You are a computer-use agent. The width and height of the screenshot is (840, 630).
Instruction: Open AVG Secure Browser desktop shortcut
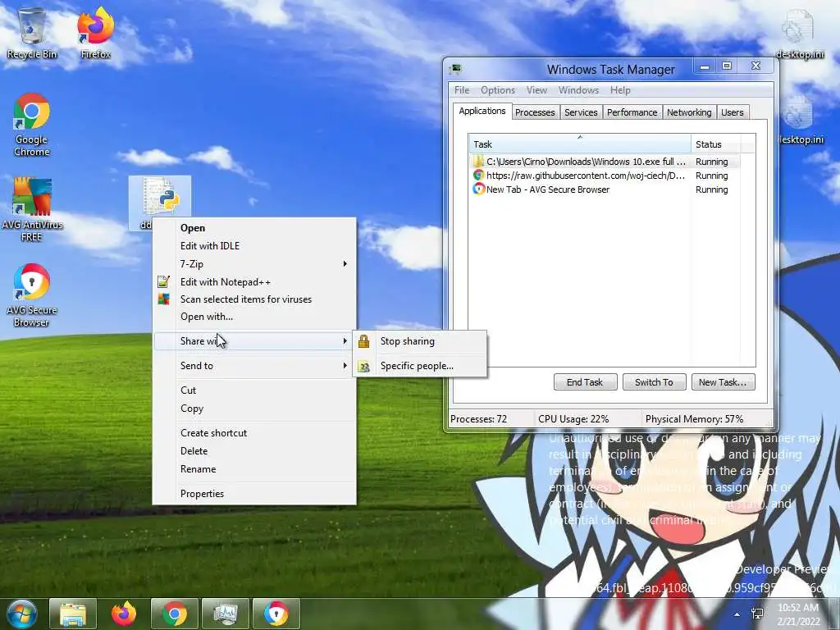32,294
